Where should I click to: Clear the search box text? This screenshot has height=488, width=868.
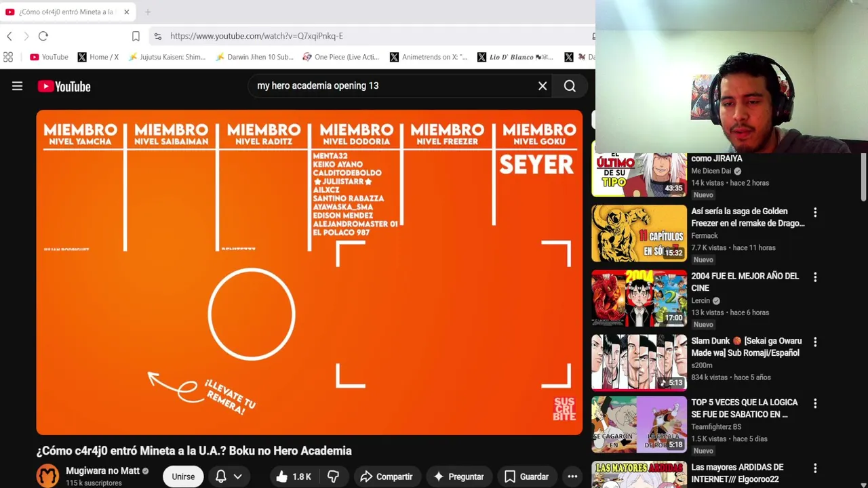542,86
